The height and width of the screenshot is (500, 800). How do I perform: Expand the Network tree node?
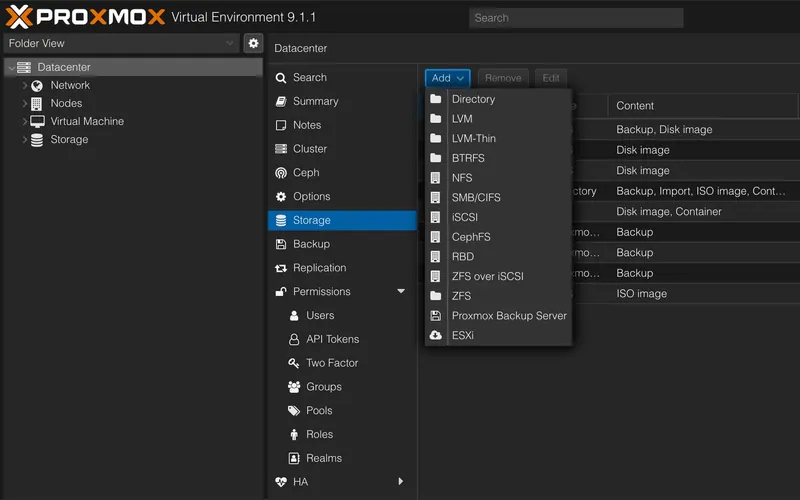(24, 86)
